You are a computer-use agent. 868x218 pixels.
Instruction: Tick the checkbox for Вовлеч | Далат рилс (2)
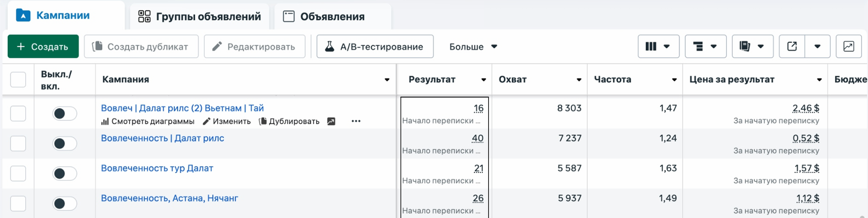[x=18, y=114]
